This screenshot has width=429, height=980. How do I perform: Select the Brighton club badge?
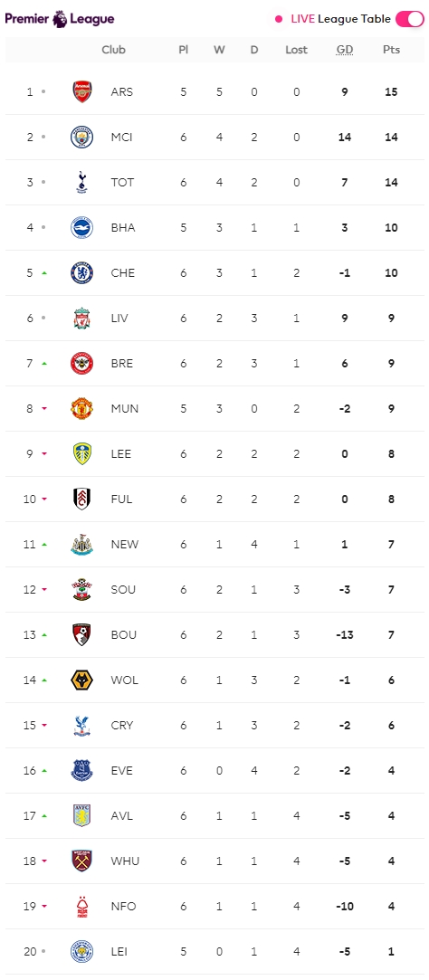(82, 227)
